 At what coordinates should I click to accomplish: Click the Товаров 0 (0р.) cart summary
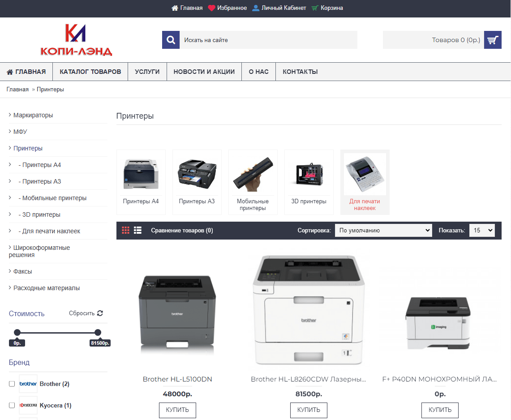pyautogui.click(x=434, y=40)
